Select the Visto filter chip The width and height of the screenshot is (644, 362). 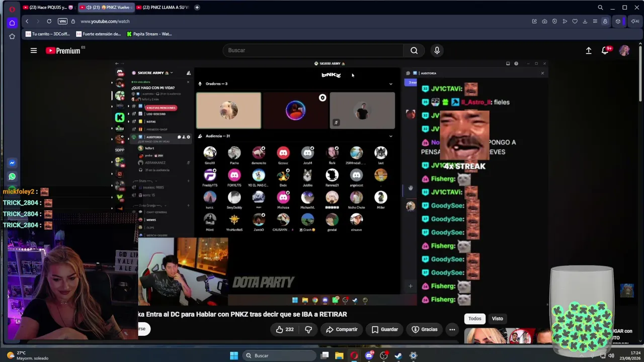click(x=497, y=319)
